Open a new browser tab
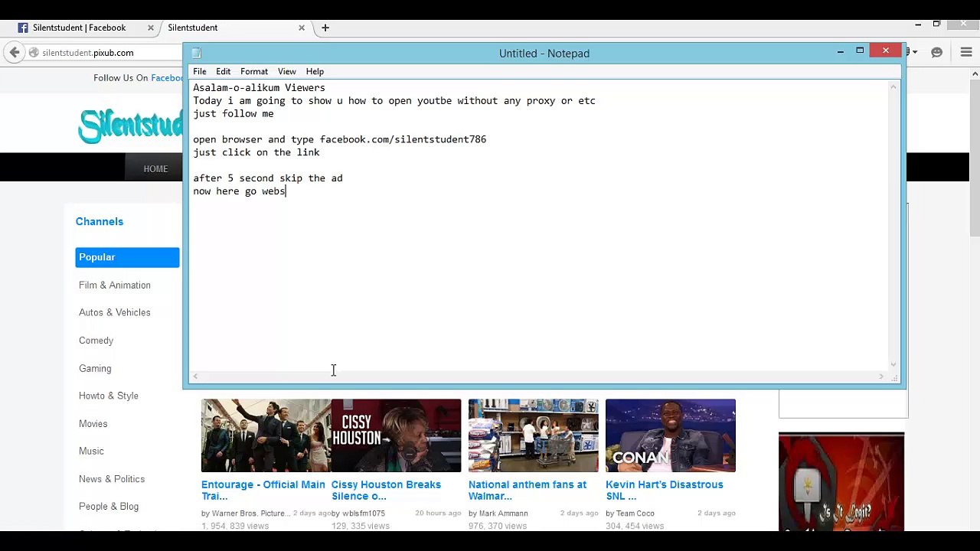Image resolution: width=980 pixels, height=551 pixels. tap(325, 28)
